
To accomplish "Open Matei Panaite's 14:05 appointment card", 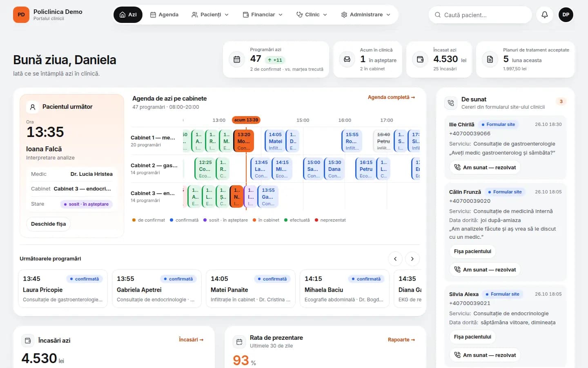I will pos(251,288).
